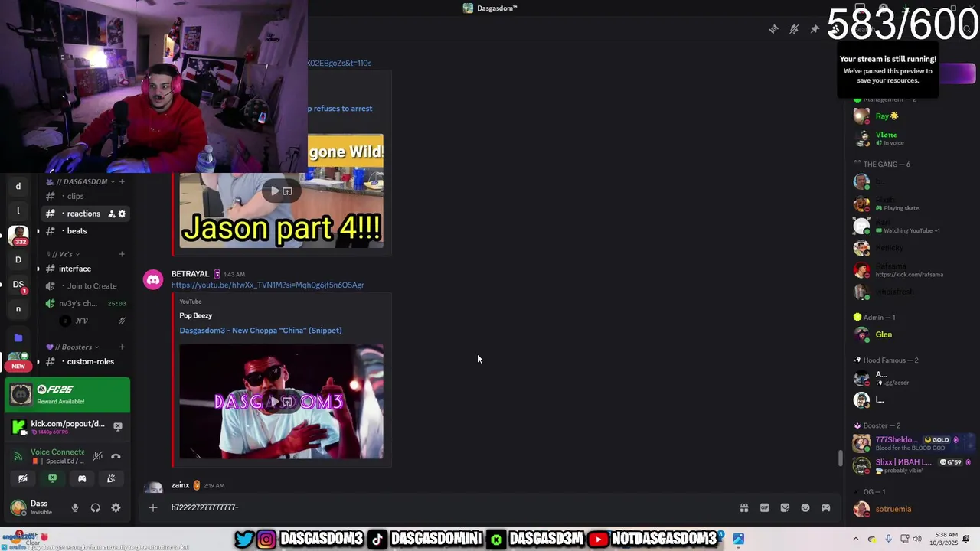Open server with red 332 badge
The image size is (980, 551).
tap(18, 236)
